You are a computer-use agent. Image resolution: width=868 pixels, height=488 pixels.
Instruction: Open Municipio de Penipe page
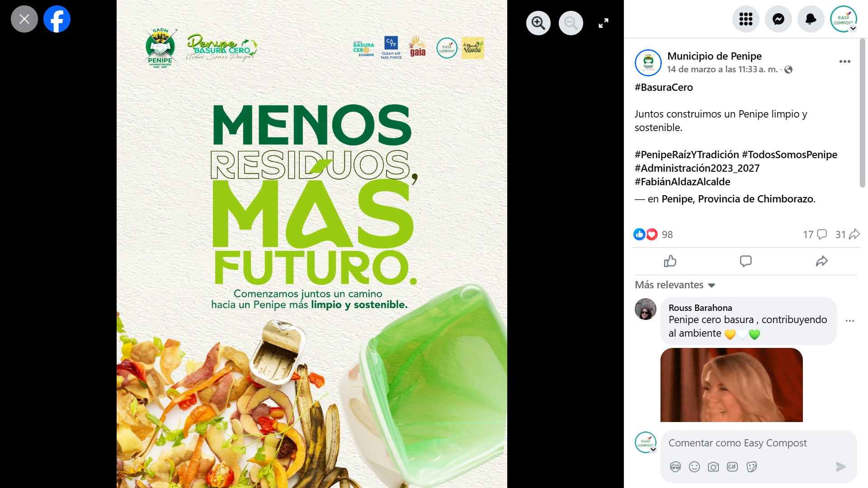tap(714, 56)
